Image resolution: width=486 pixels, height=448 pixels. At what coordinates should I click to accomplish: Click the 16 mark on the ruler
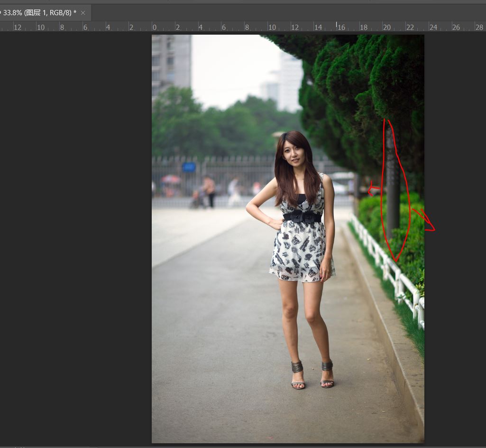tap(341, 28)
